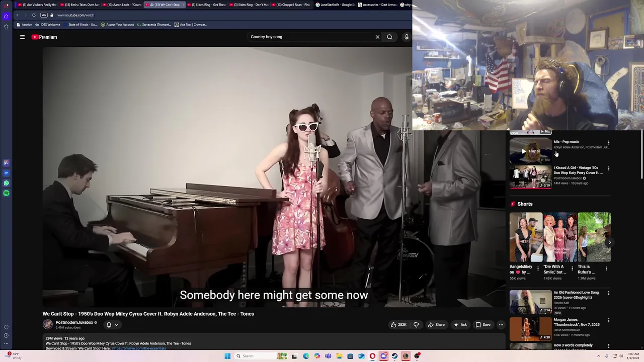This screenshot has width=644, height=362.
Task: Open the PostmodernJukebox channel name link
Action: (x=74, y=322)
